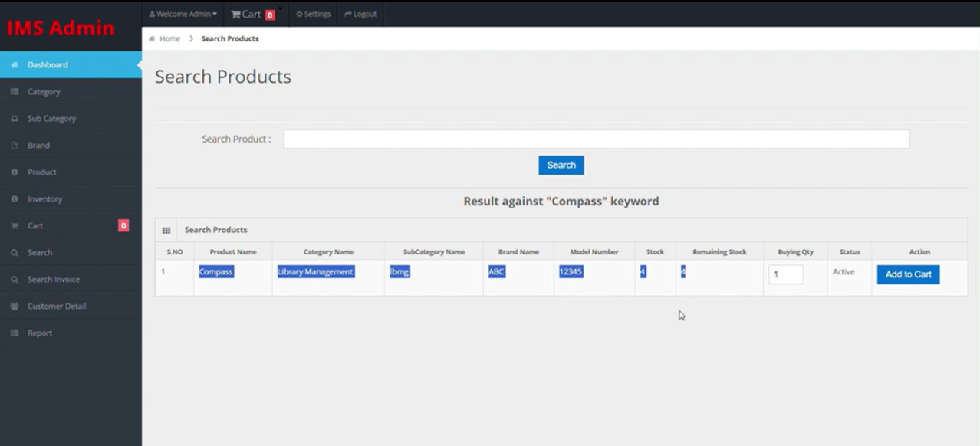This screenshot has width=980, height=446.
Task: Follow the Home breadcrumb link
Action: [x=169, y=38]
